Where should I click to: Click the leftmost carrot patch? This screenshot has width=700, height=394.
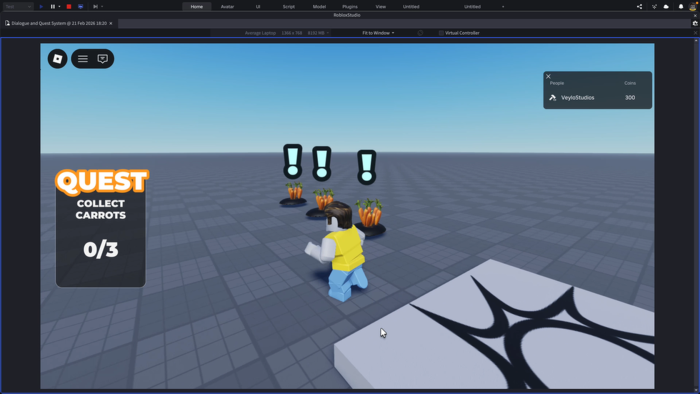pyautogui.click(x=294, y=194)
